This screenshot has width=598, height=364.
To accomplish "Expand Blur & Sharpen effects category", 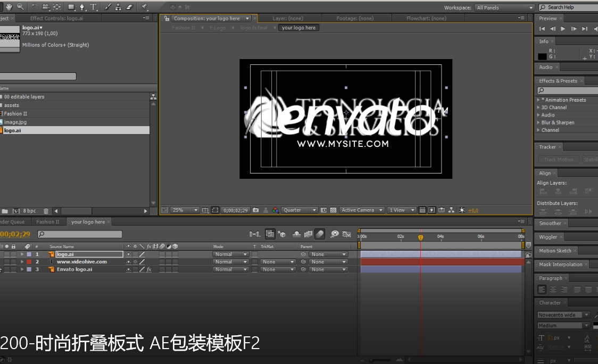I will pyautogui.click(x=538, y=123).
